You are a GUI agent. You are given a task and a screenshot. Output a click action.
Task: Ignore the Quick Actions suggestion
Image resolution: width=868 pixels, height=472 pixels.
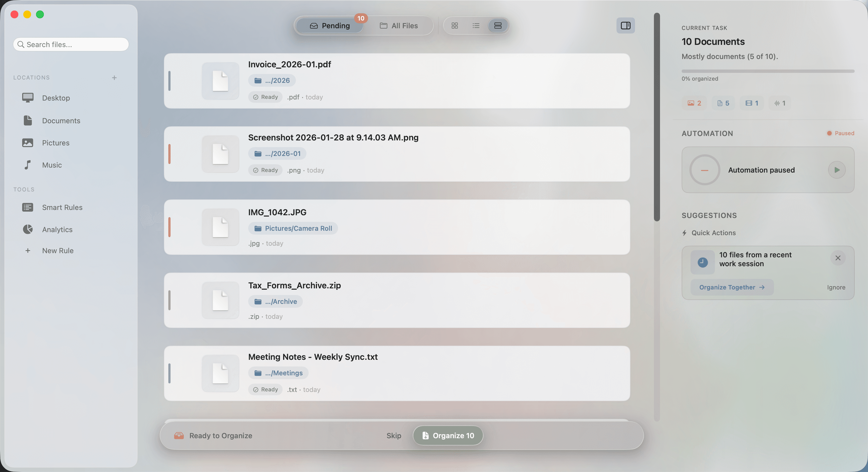tap(836, 288)
